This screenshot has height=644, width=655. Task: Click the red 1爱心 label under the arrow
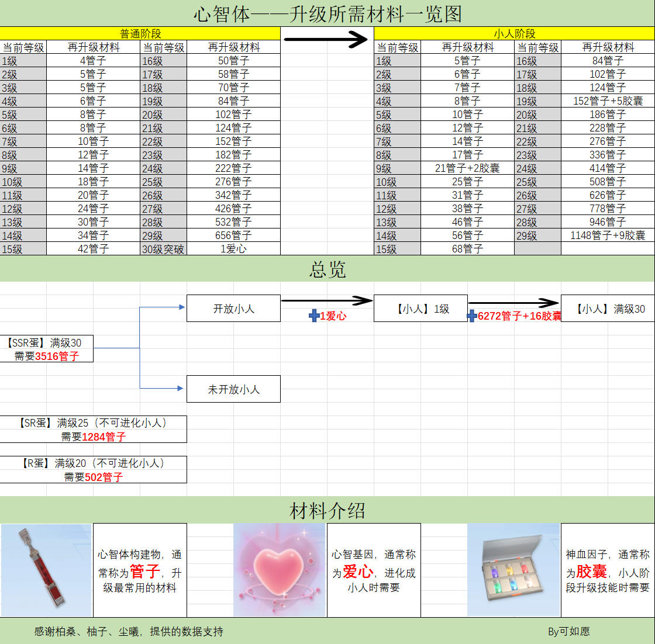(x=333, y=316)
